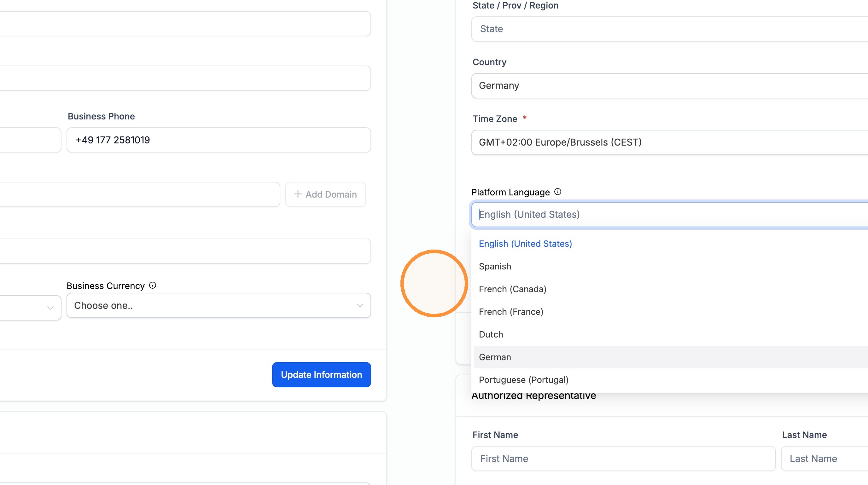Click the domain input next to Add Domain
This screenshot has width=868, height=485.
click(140, 194)
